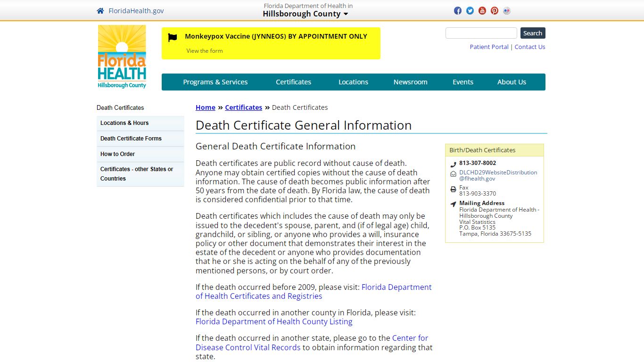Open the YouTube social icon
Screen dimensions: 644x362
482,11
